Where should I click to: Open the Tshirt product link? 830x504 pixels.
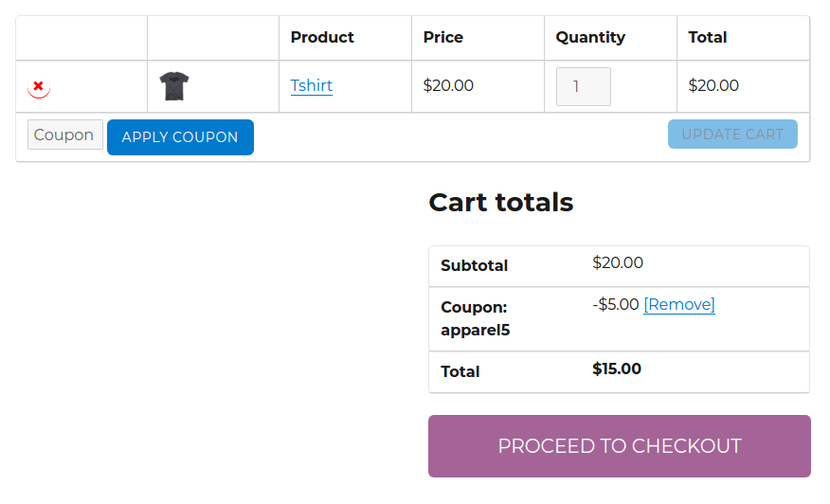(311, 86)
